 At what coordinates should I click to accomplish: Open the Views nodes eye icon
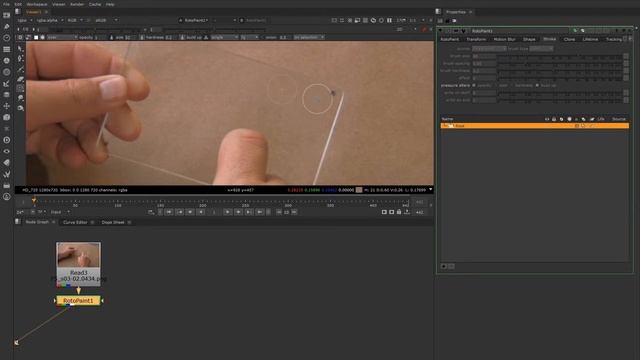pyautogui.click(x=7, y=151)
